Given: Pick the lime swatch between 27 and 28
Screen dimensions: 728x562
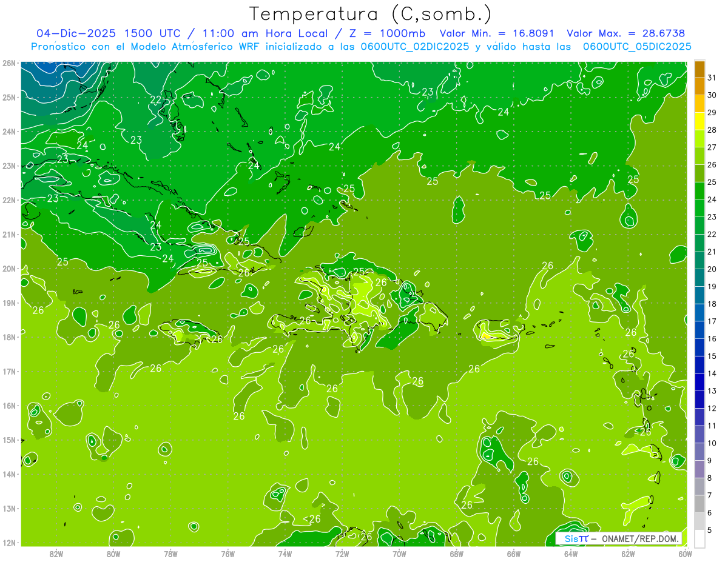Looking at the screenshot, I should [x=699, y=138].
